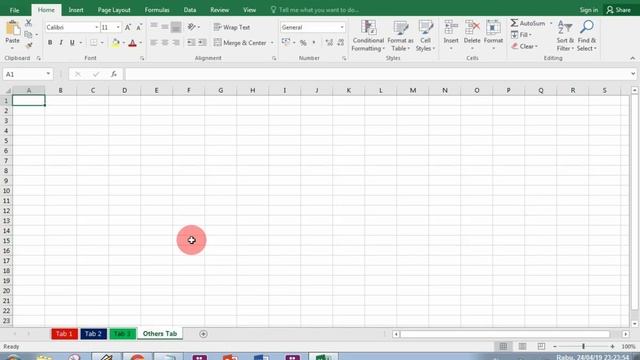Screen dimensions: 640x360
Task: Expand Merge & Center options arrow
Action: (272, 42)
